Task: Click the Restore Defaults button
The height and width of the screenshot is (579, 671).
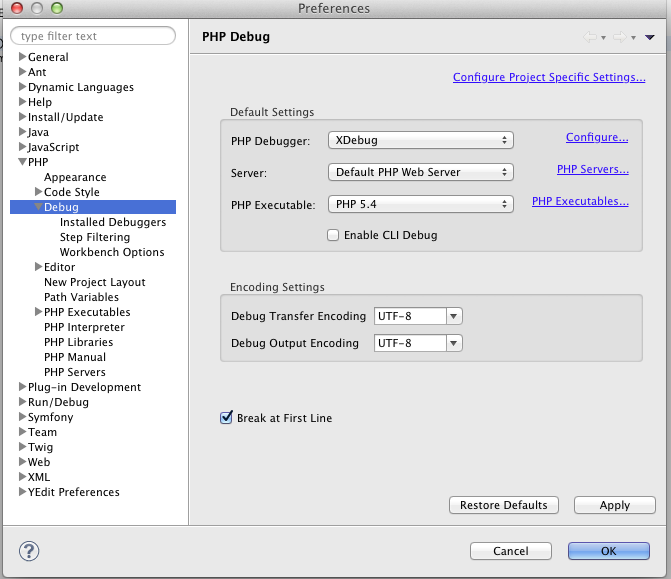Action: (504, 505)
